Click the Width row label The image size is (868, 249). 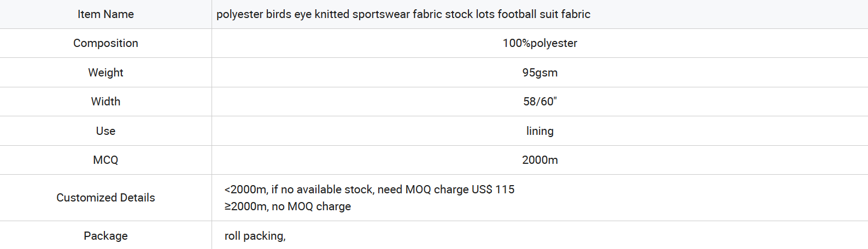(105, 102)
